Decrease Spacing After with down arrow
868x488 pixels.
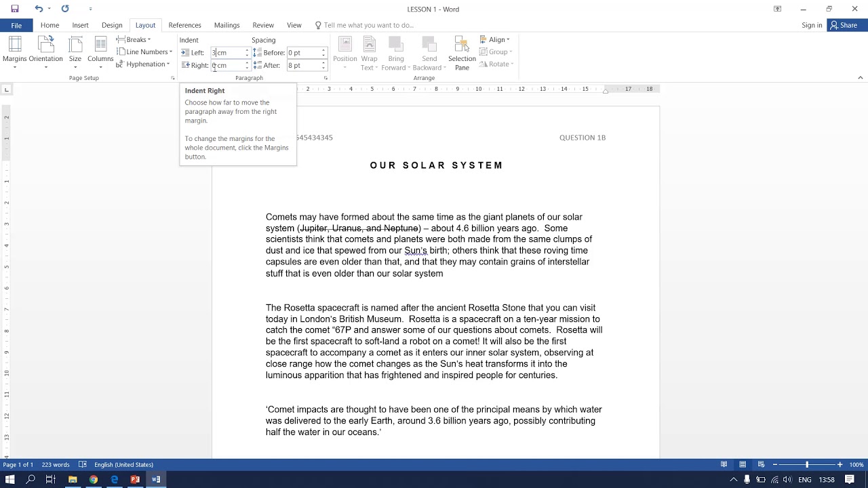(x=323, y=68)
